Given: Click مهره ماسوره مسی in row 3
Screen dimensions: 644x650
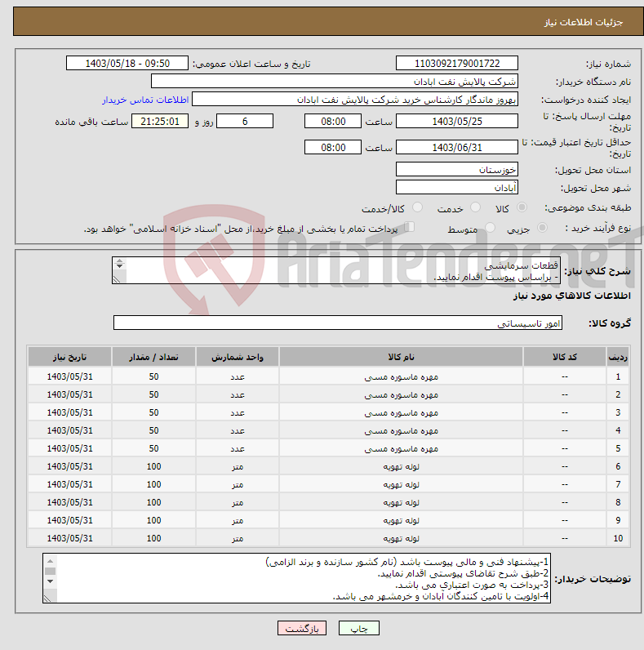Looking at the screenshot, I should 401,413.
